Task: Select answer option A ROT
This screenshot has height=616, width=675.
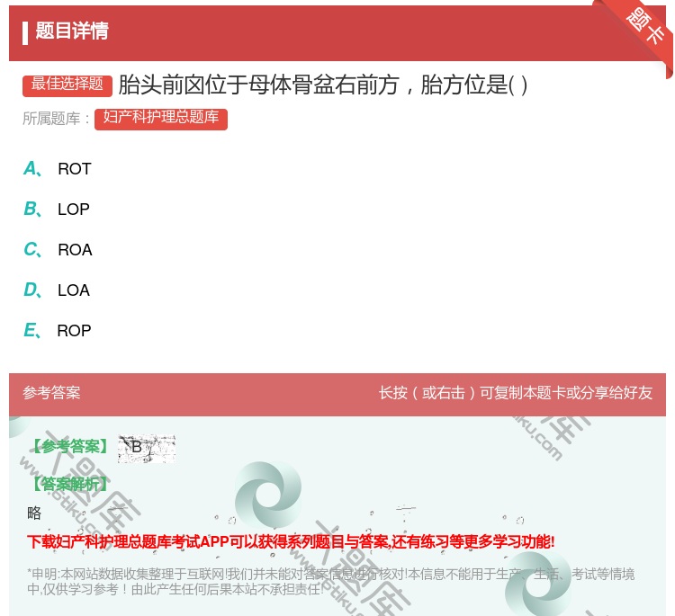Action: tap(58, 169)
